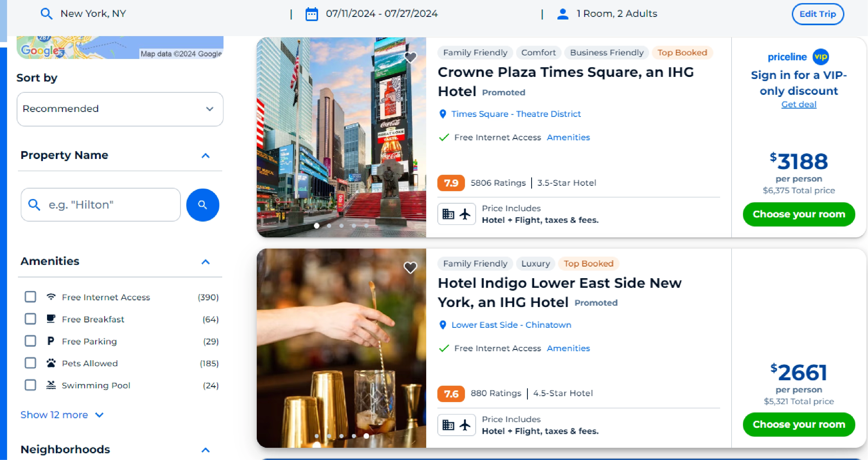
Task: Click Choose your room for Hotel Indigo
Action: (799, 424)
